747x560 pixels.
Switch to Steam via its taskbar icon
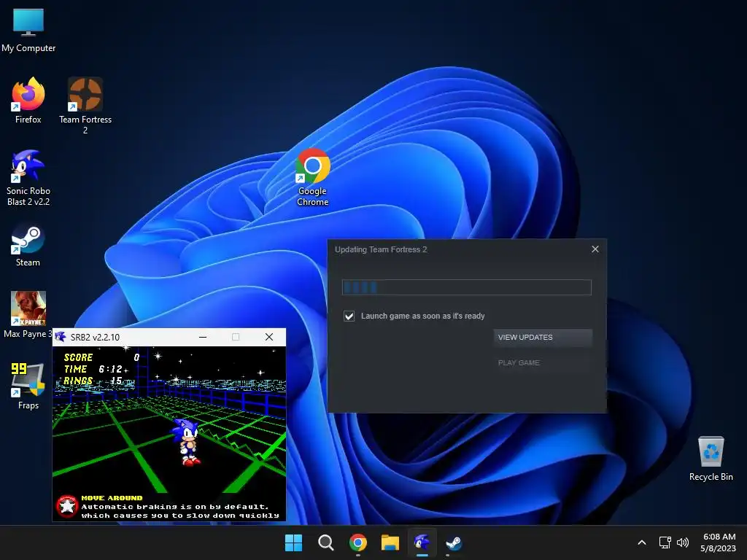coord(454,542)
